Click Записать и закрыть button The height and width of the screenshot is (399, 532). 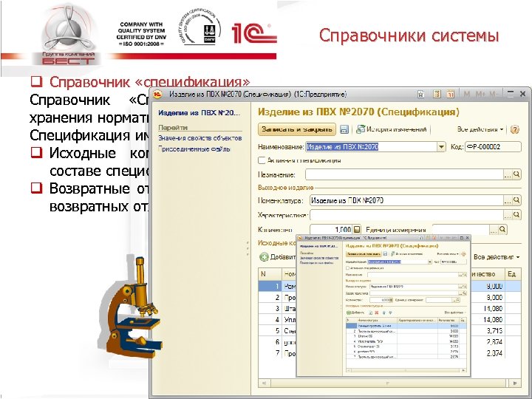(297, 129)
